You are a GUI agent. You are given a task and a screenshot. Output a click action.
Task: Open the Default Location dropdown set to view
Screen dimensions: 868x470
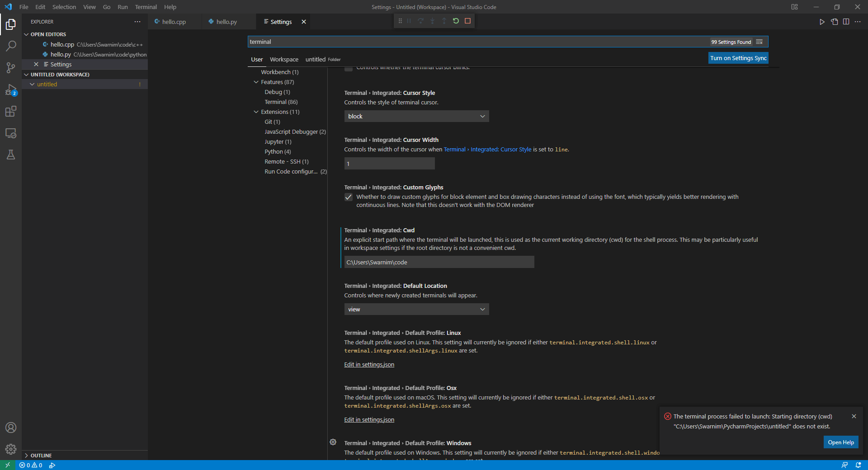416,309
